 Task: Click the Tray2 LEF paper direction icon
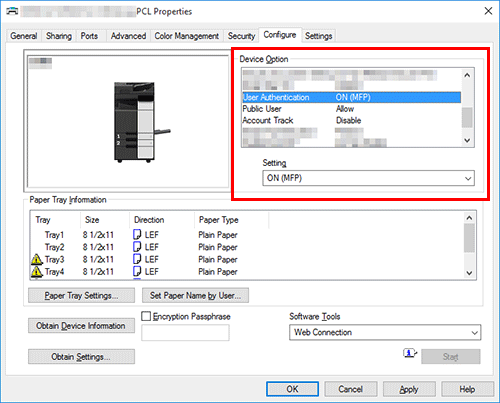click(137, 247)
